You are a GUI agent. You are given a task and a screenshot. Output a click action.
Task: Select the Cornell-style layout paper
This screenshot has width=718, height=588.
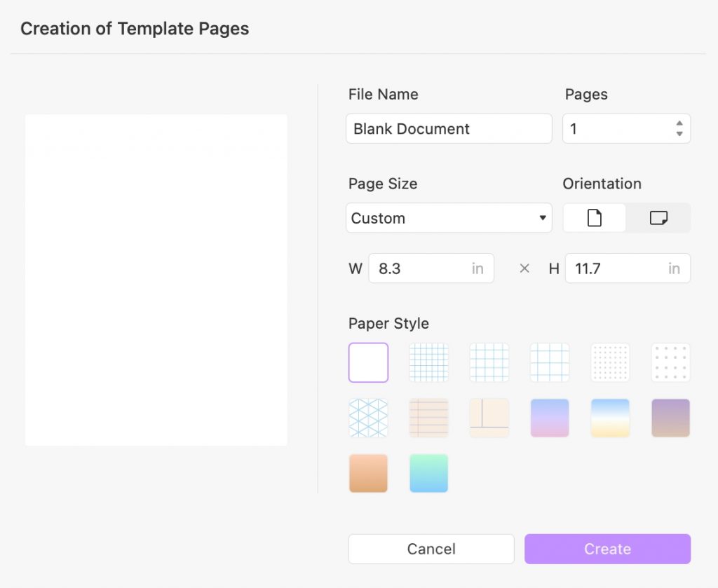pyautogui.click(x=489, y=418)
